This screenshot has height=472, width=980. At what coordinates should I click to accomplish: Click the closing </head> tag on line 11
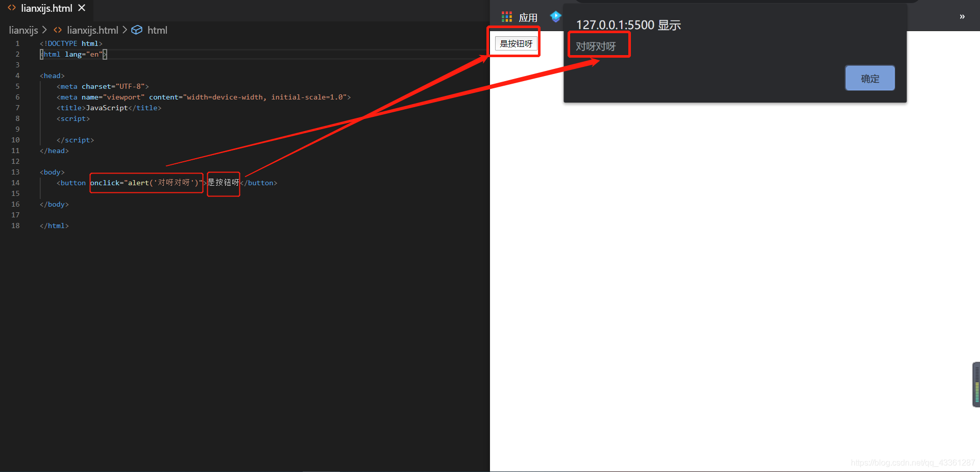(54, 151)
